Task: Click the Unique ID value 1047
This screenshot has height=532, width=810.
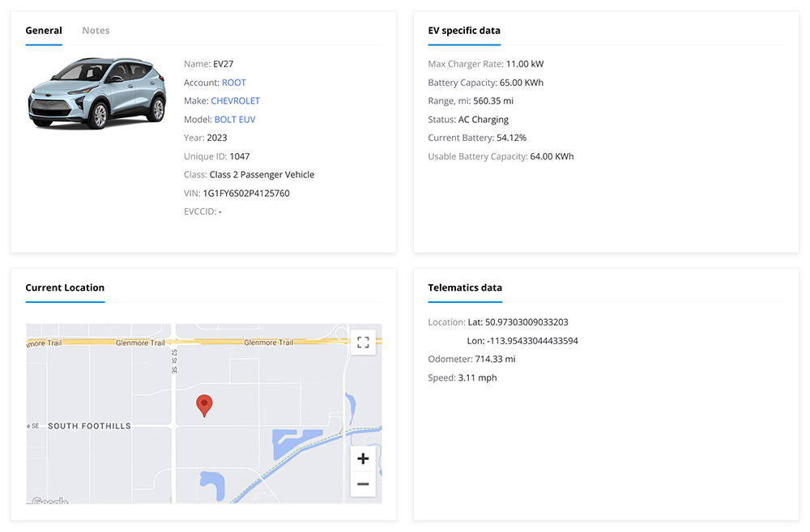Action: pyautogui.click(x=240, y=156)
